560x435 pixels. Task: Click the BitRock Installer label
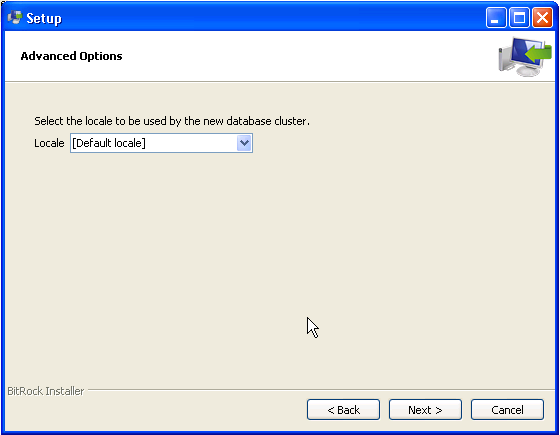tap(46, 391)
